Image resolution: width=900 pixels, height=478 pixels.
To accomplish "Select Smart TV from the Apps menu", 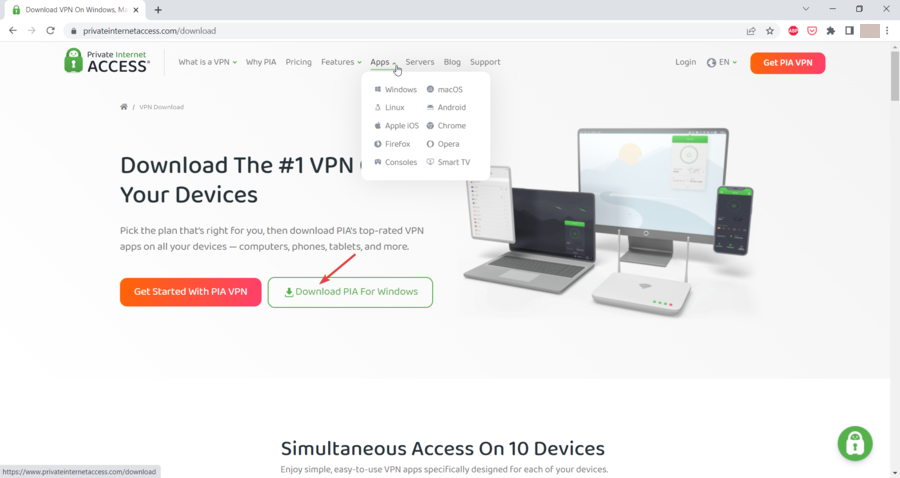I will pos(448,162).
